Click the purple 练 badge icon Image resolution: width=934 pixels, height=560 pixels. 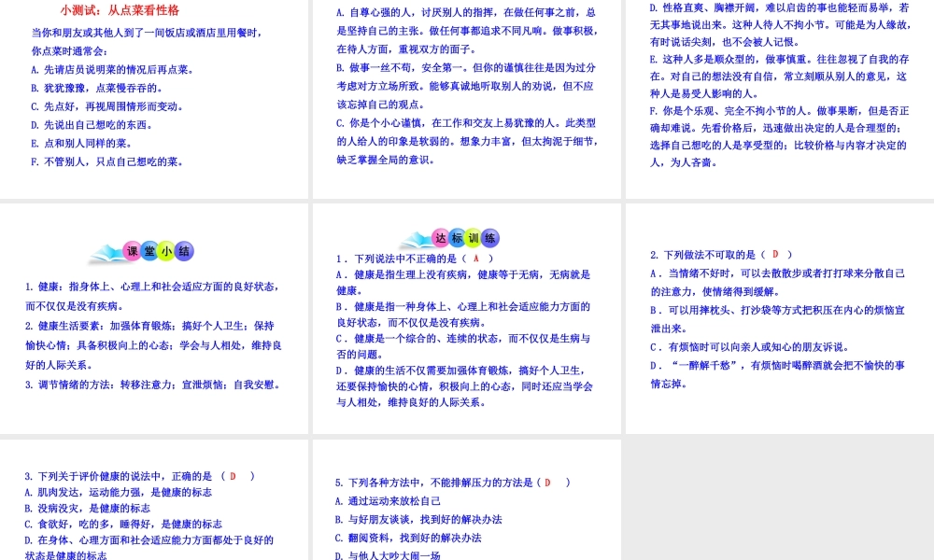pos(490,238)
